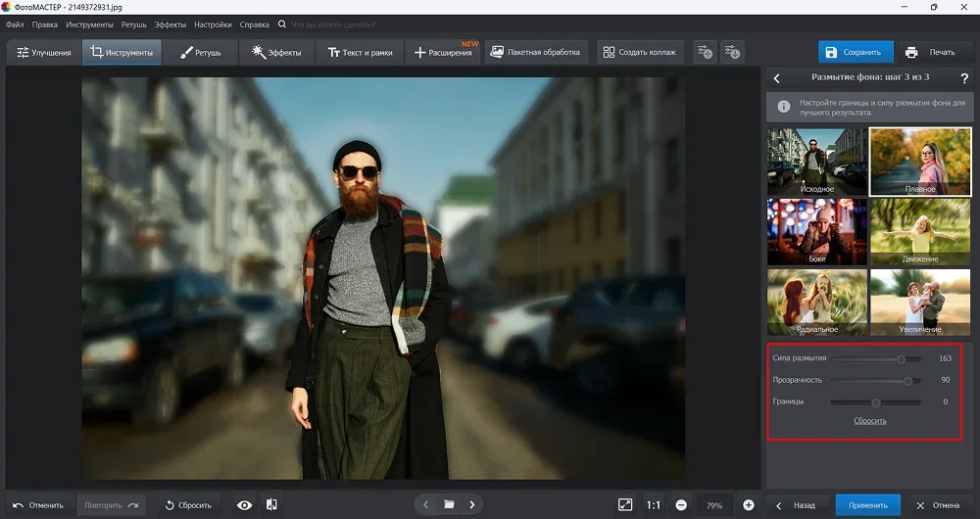Select the Исходное blur preset thumbnail

pyautogui.click(x=817, y=162)
